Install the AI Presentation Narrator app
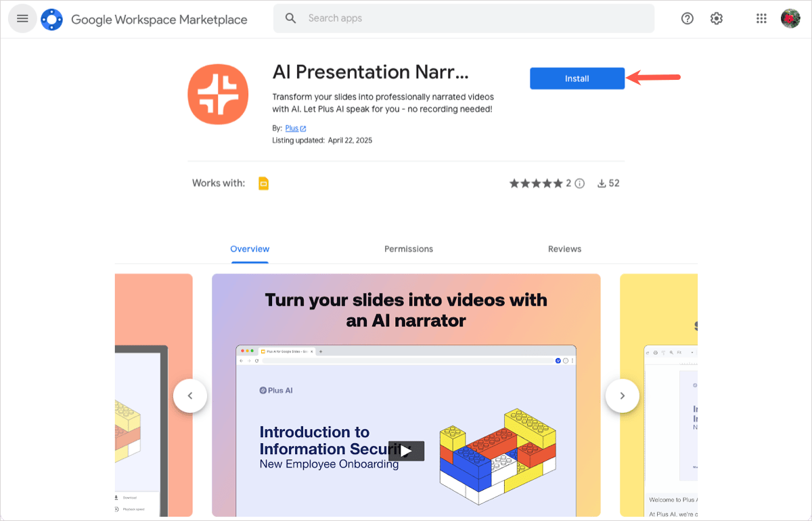 coord(577,78)
